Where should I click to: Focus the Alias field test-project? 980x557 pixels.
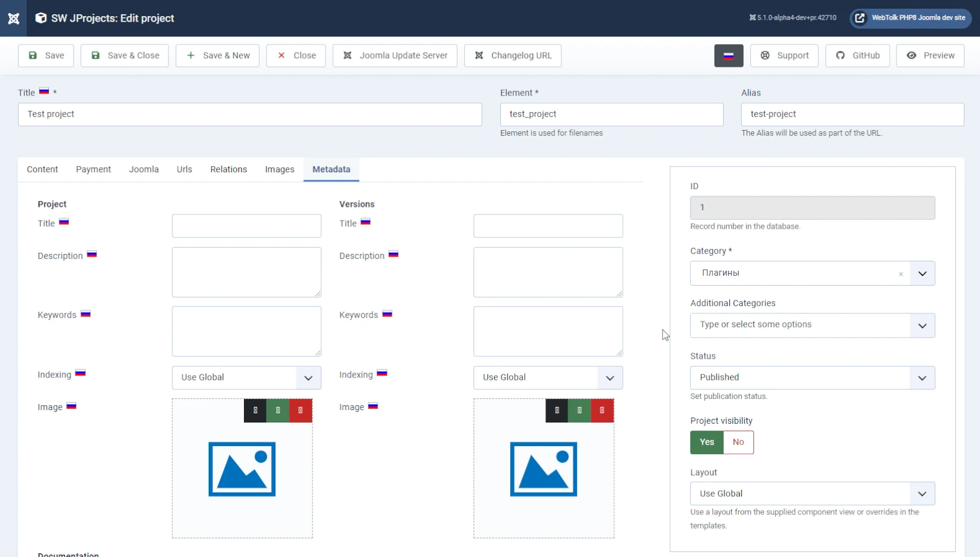click(852, 115)
